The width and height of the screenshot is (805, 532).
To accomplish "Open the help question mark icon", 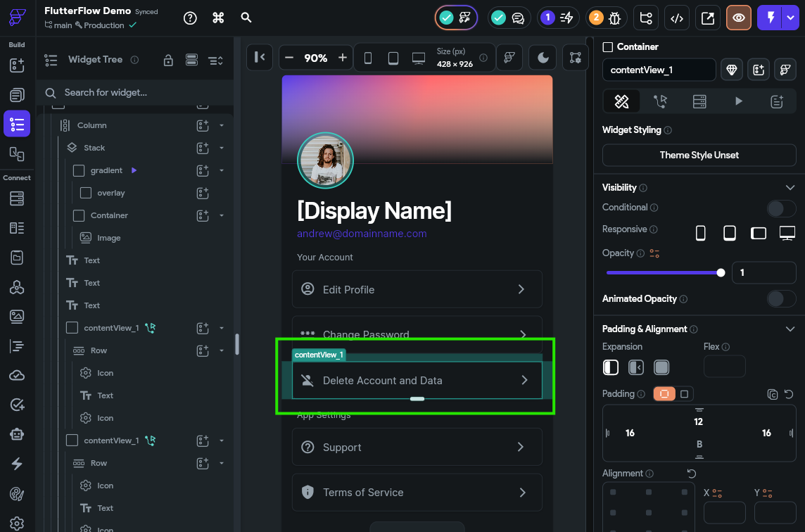I will pos(190,18).
